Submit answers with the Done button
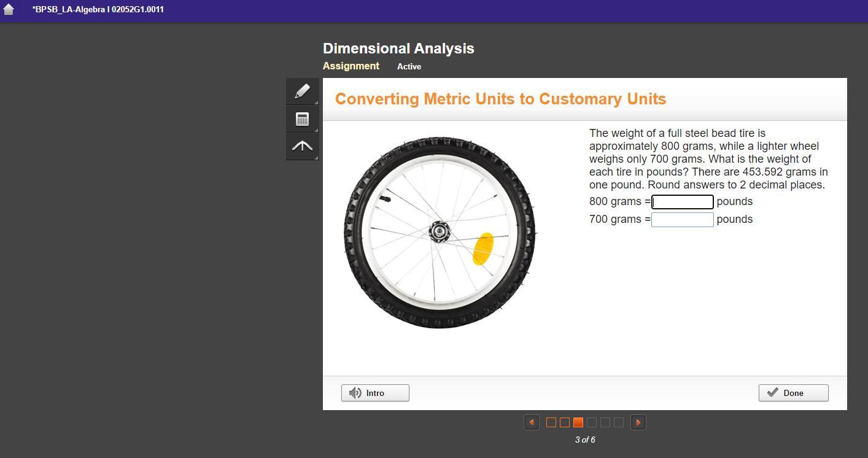Screen dimensions: 868x458 793,393
